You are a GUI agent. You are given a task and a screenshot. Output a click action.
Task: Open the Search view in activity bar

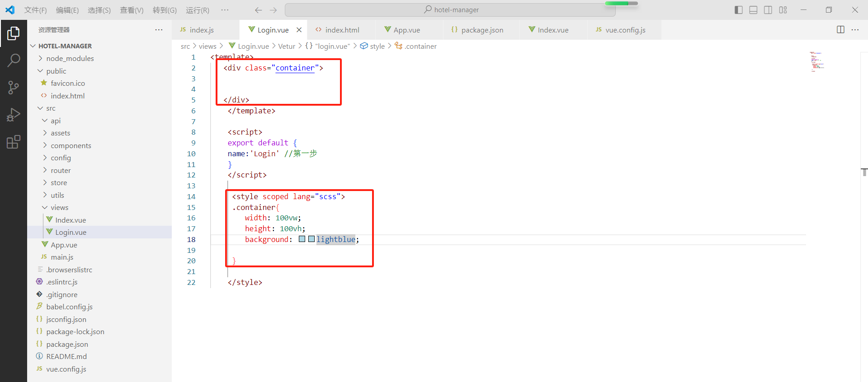[x=14, y=61]
